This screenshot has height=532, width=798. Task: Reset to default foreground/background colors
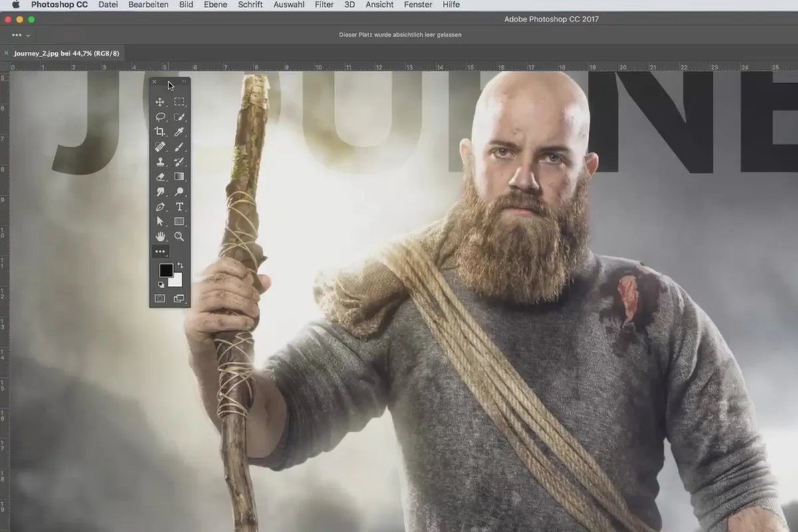[161, 285]
